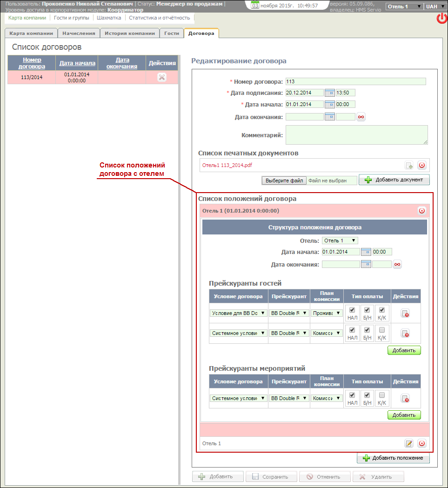448x488 pixels.
Task: Click the Добавить документ button
Action: pos(394,180)
